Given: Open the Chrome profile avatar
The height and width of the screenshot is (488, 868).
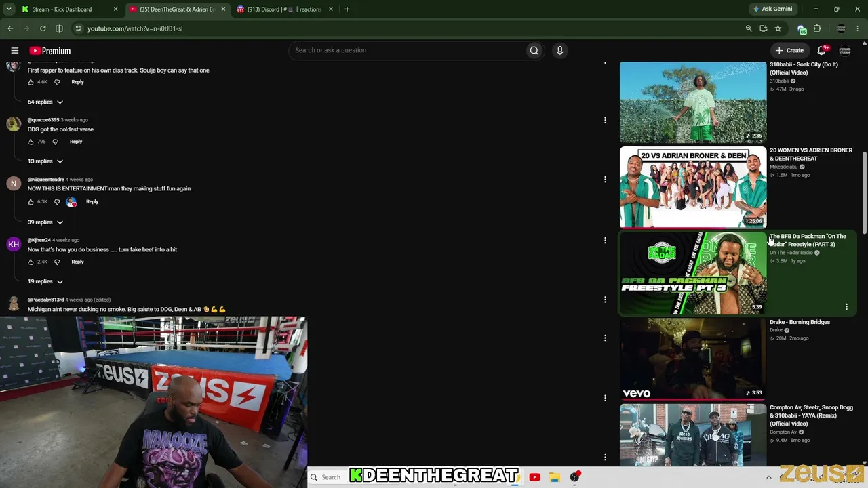Looking at the screenshot, I should (842, 28).
